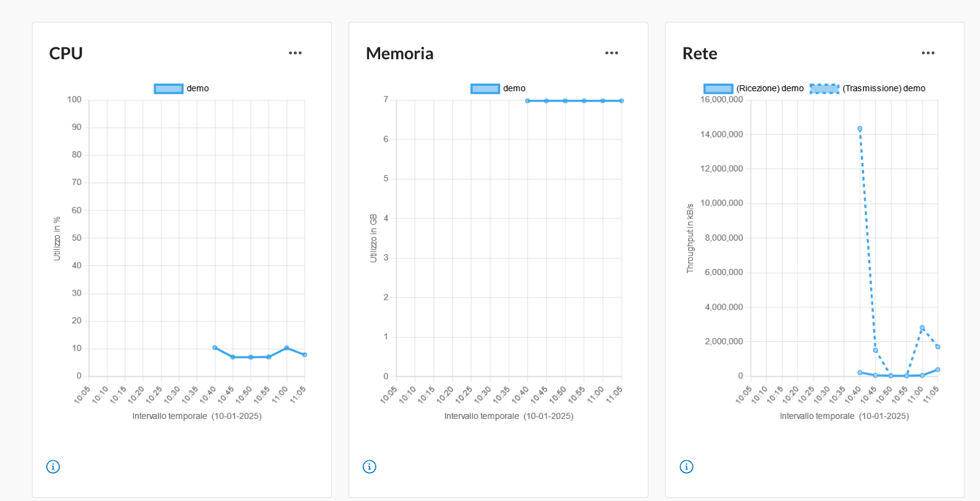Click the CPU data point at 10:40

215,347
